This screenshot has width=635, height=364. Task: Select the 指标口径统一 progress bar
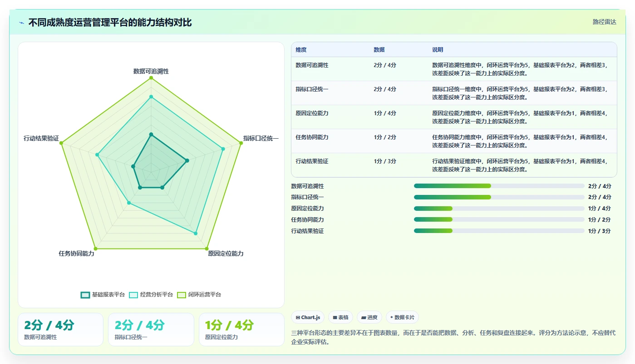pyautogui.click(x=499, y=197)
